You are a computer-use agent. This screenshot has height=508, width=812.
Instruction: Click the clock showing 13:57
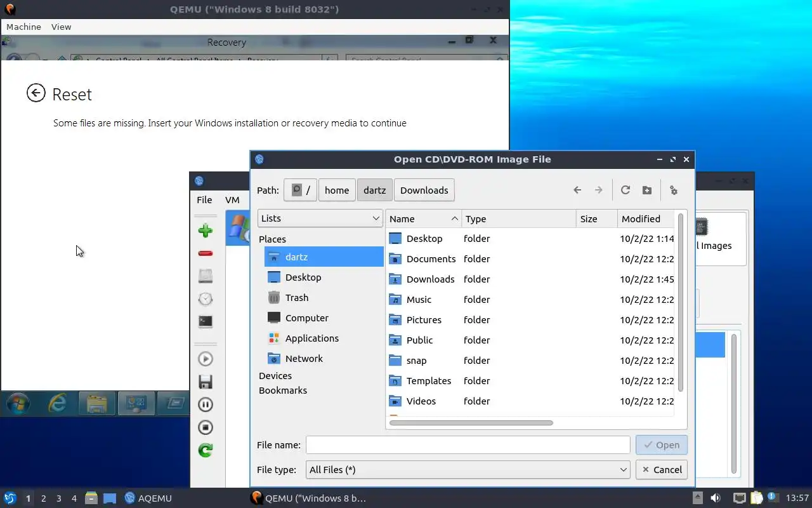797,498
